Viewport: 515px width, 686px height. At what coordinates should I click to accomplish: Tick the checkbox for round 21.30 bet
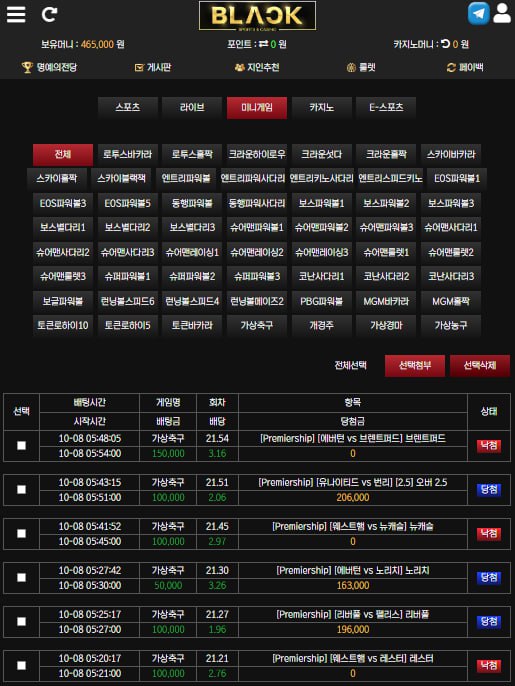coord(21,578)
